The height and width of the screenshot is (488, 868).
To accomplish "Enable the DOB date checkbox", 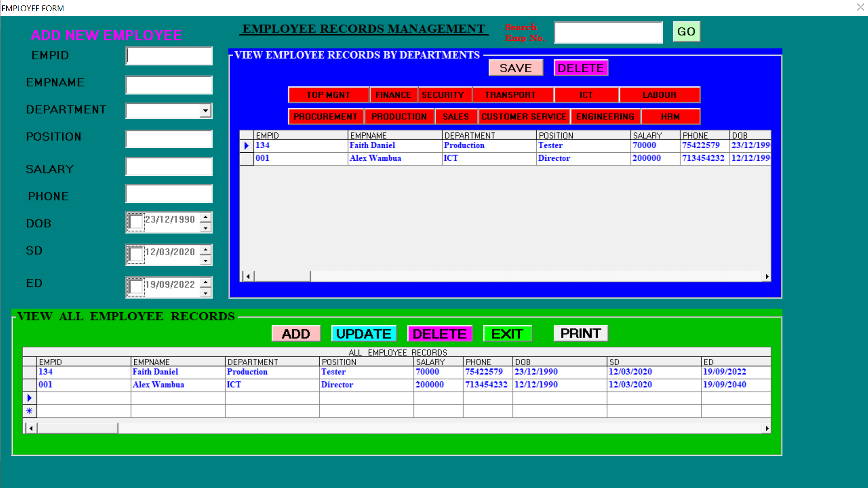I will click(135, 222).
